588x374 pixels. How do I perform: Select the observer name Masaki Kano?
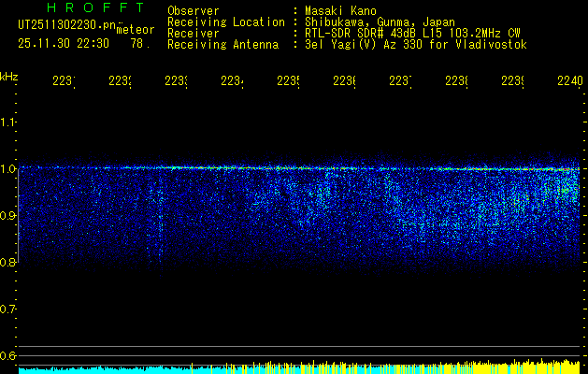(340, 10)
